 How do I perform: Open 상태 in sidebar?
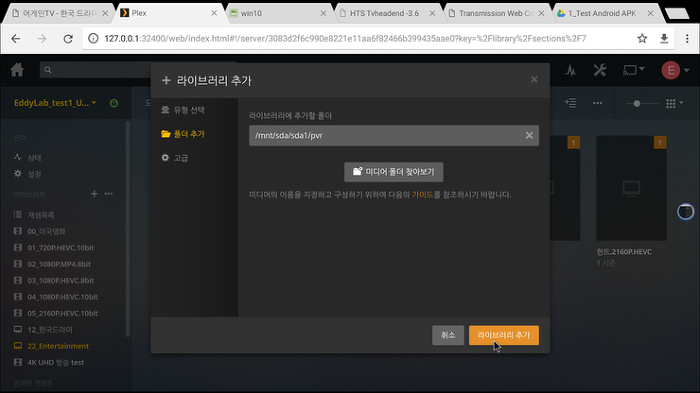tap(28, 158)
